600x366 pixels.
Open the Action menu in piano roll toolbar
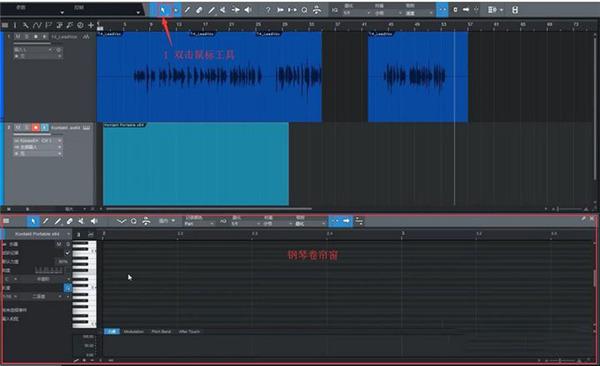[x=166, y=221]
